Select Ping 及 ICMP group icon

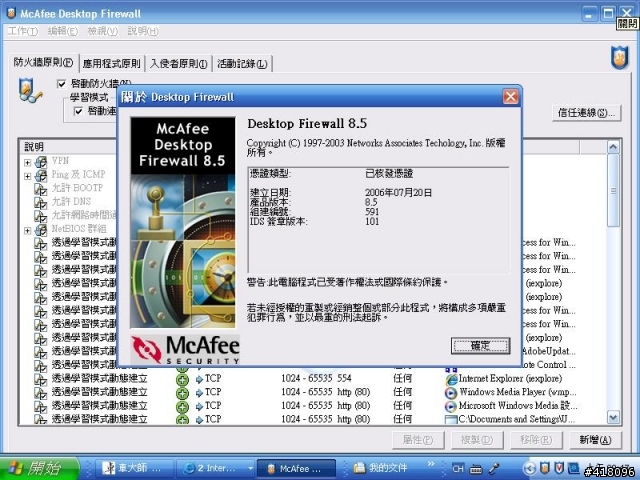[x=40, y=176]
